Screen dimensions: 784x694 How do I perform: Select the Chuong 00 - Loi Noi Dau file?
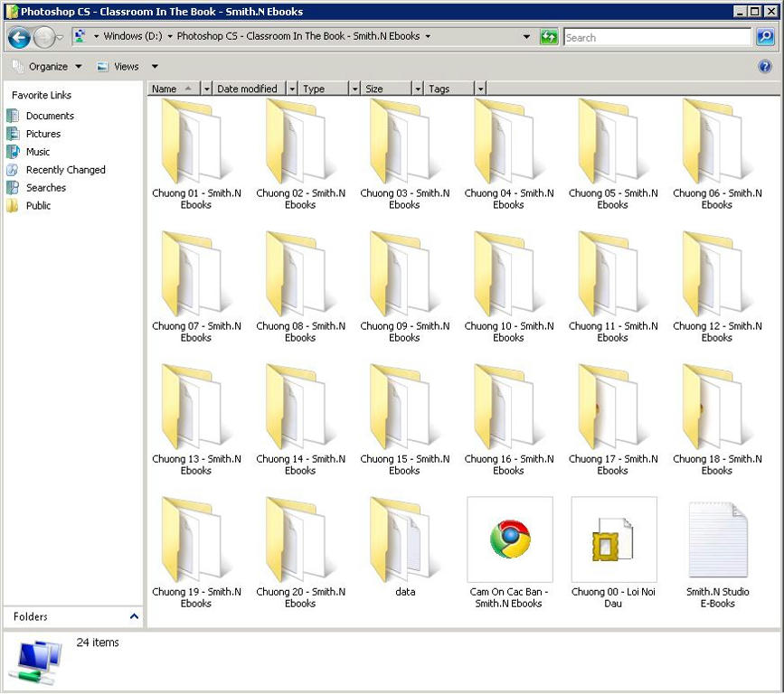[613, 553]
